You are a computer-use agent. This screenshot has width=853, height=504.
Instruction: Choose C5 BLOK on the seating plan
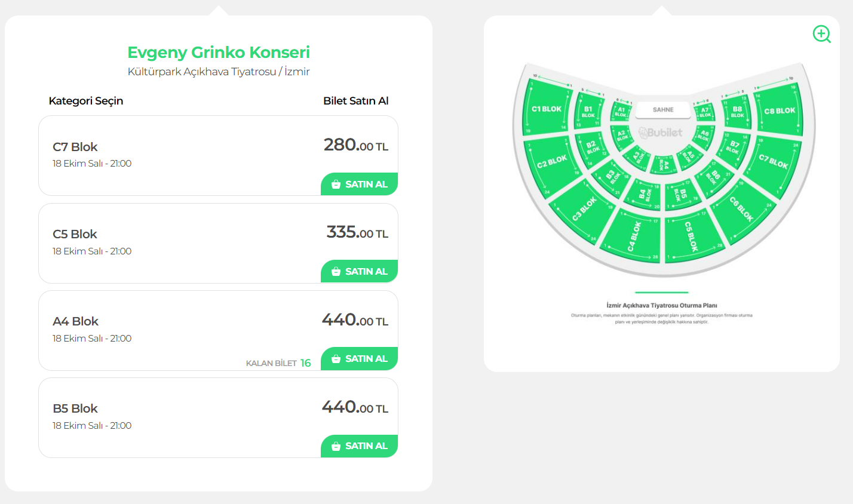pos(691,236)
